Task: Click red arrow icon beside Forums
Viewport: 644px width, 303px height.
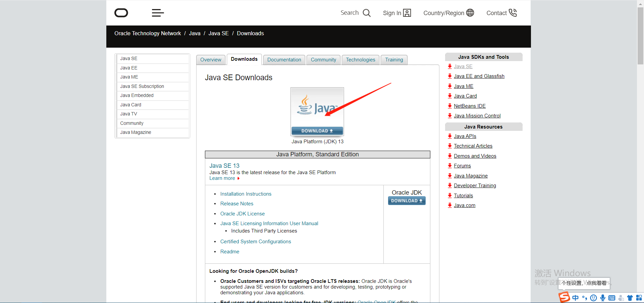Action: (x=450, y=166)
